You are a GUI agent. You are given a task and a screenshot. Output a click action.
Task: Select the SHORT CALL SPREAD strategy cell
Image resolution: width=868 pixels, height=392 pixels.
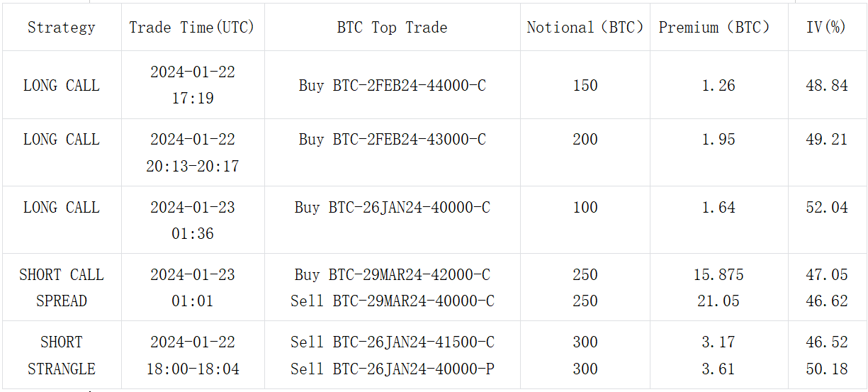point(62,288)
